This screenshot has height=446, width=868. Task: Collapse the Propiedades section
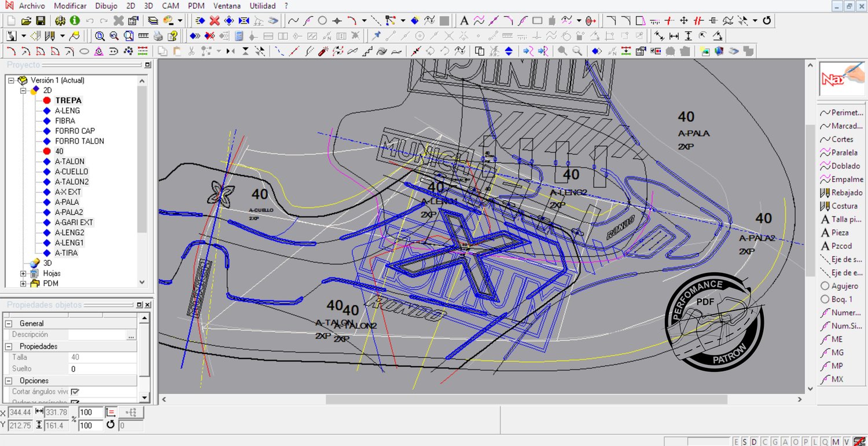[x=8, y=346]
